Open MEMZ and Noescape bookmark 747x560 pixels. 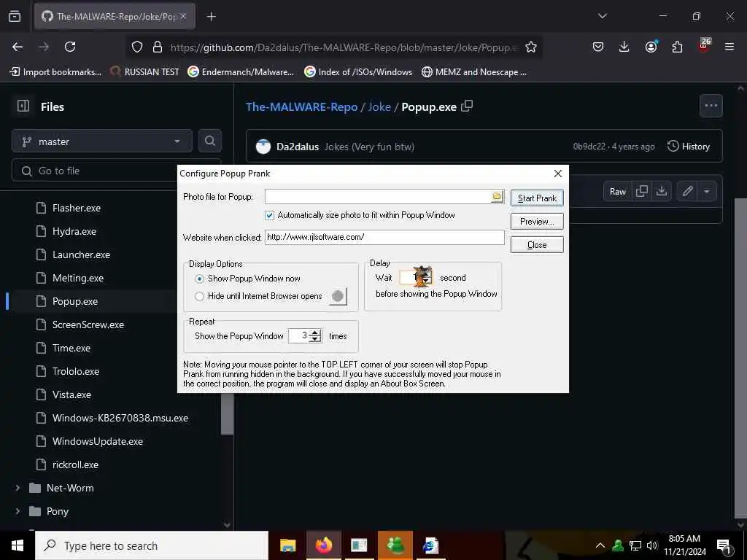click(474, 72)
